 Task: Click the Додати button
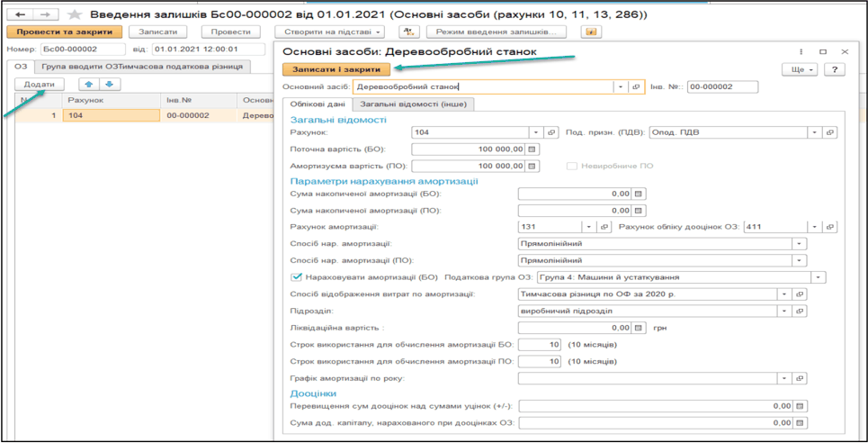pos(40,85)
